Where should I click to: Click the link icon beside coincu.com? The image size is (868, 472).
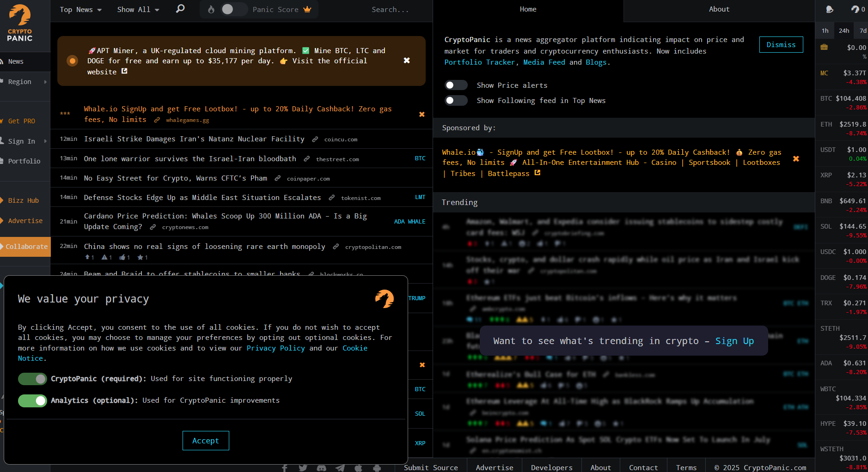click(x=315, y=139)
